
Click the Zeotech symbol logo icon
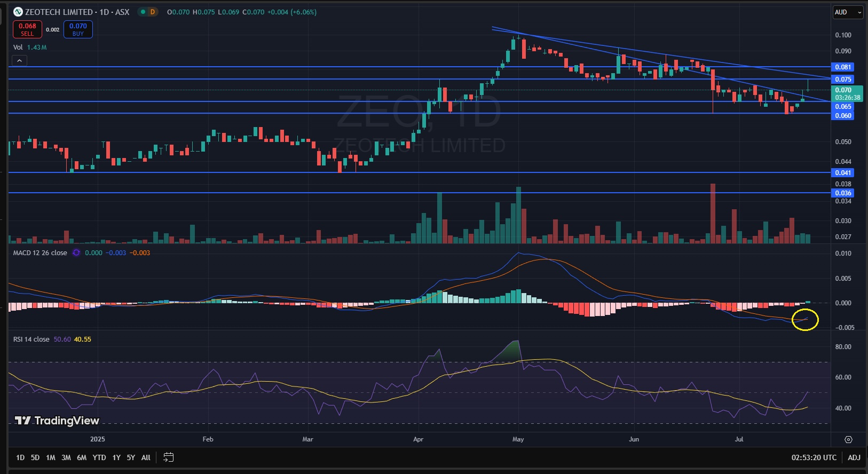18,12
